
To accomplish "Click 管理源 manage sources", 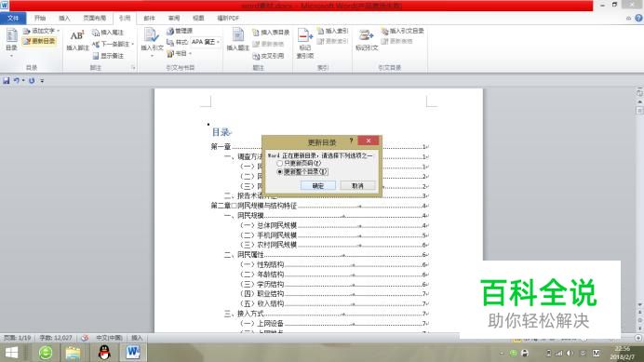I will click(x=180, y=32).
